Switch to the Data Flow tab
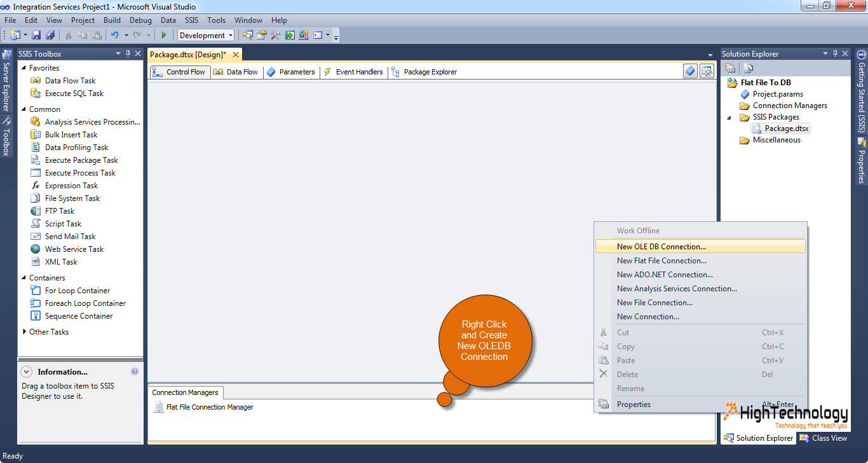The height and width of the screenshot is (463, 868). pyautogui.click(x=235, y=72)
